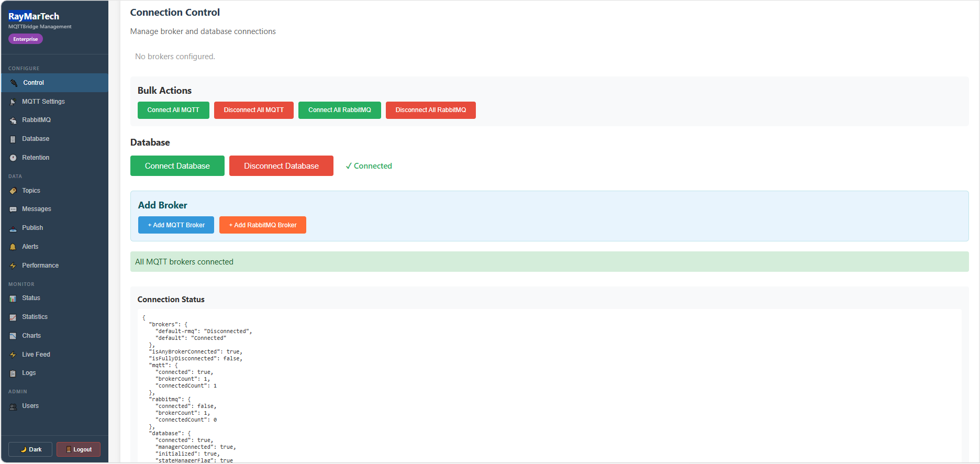980x464 pixels.
Task: Go to RabbitMQ configuration
Action: 54,120
